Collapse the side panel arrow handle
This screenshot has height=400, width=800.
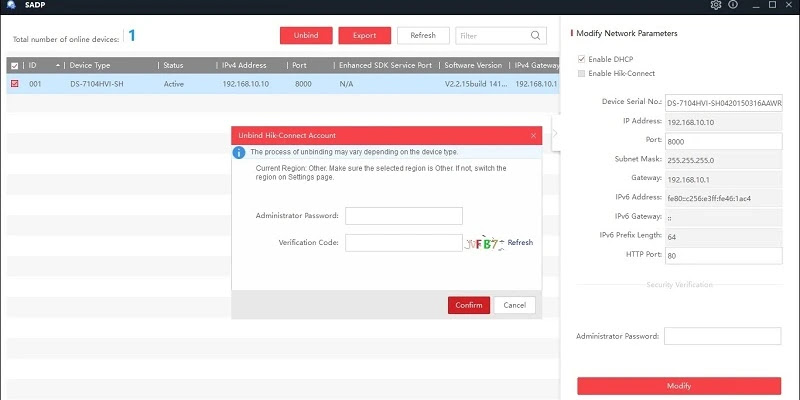(x=556, y=133)
